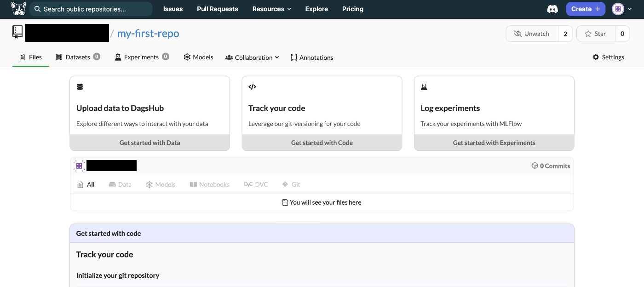
Task: Click Get started with Data
Action: pyautogui.click(x=149, y=143)
